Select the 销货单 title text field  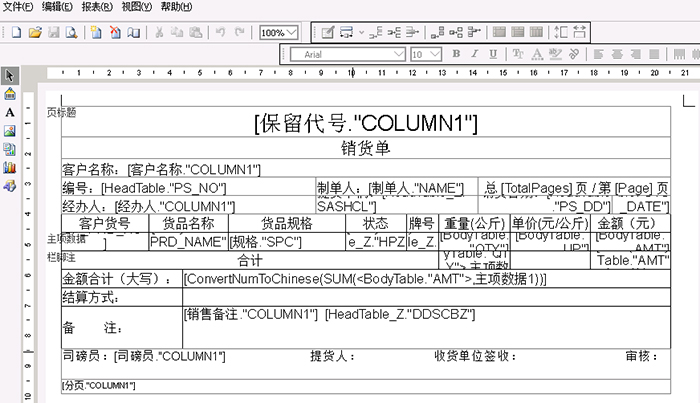(x=366, y=149)
